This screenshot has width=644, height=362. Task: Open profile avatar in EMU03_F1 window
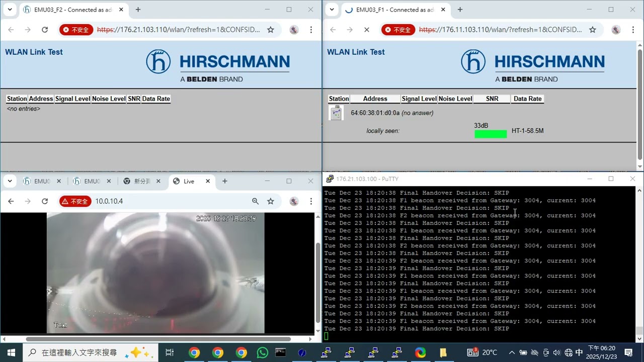[x=616, y=30]
